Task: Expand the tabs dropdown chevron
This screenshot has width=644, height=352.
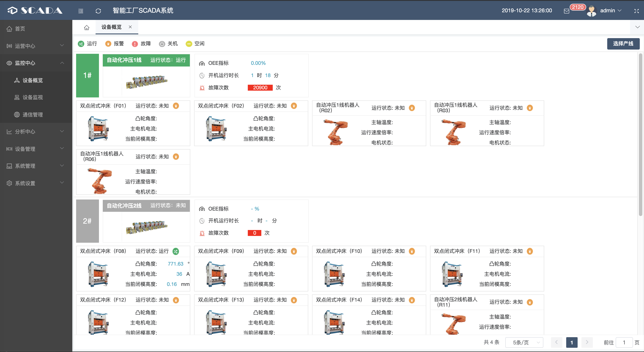Action: (637, 27)
